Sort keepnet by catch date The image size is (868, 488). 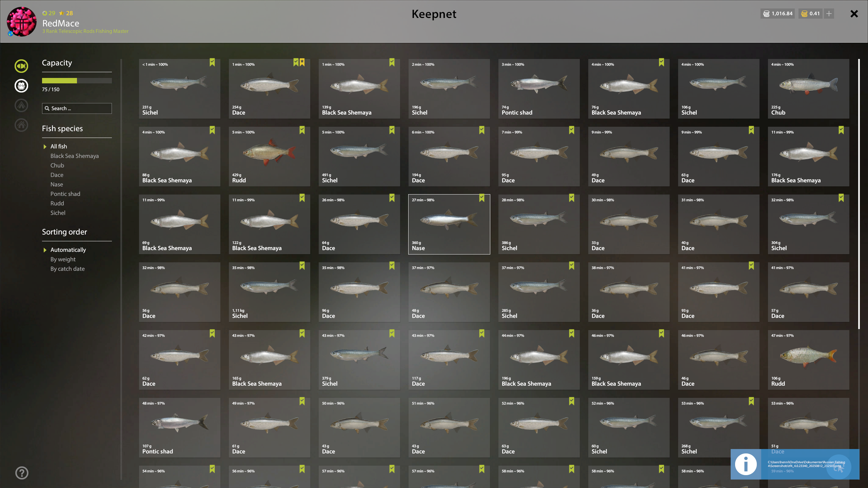point(67,269)
